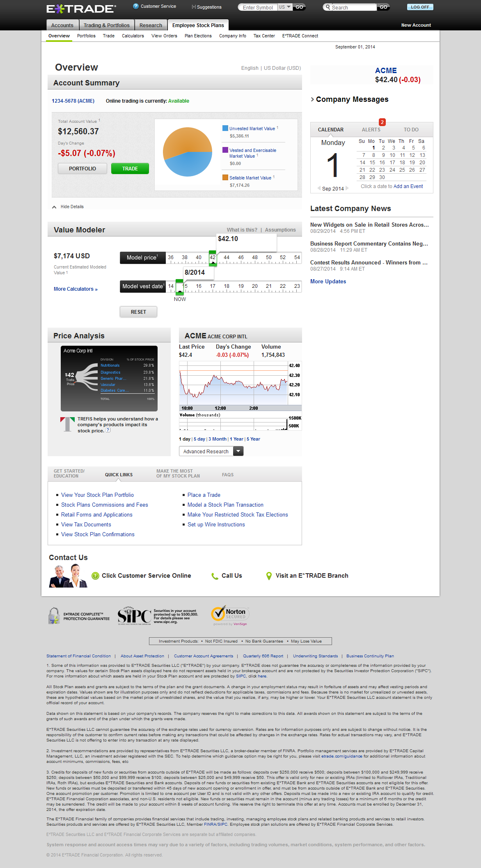Click GO next to the Enter Symbol field
This screenshot has height=868, width=481.
click(x=300, y=7)
